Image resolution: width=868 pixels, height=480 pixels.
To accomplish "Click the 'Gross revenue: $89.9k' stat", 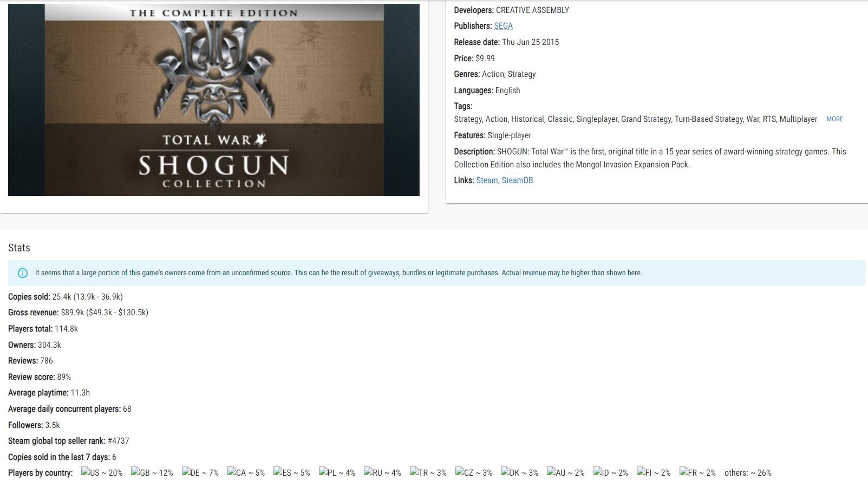I will click(78, 313).
